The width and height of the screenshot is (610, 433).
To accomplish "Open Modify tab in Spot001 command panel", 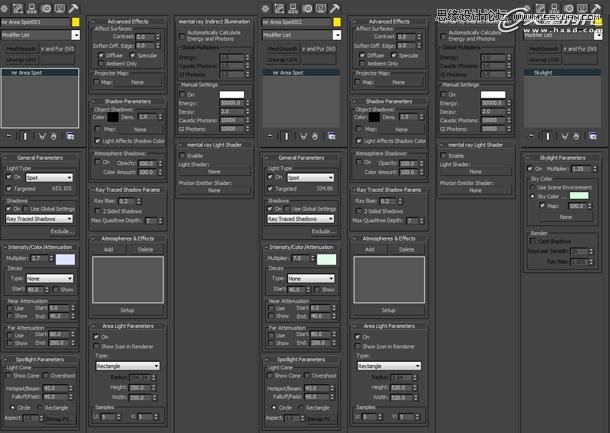I will 18,8.
